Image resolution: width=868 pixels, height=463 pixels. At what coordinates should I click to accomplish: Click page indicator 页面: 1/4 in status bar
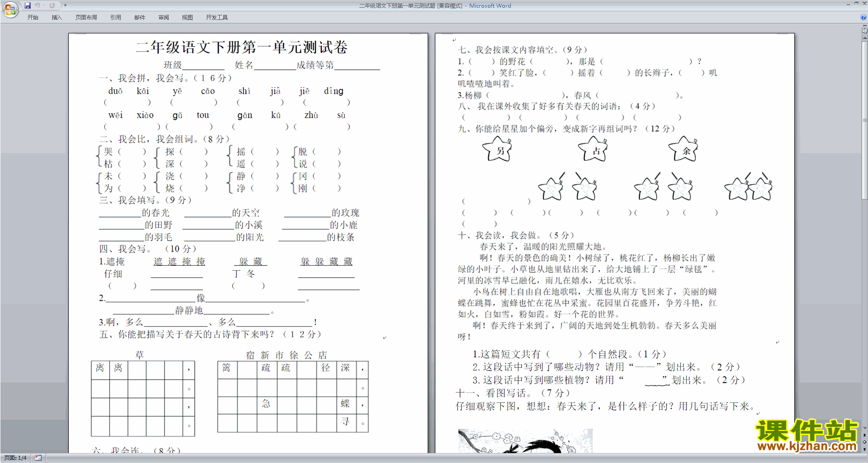(x=15, y=458)
